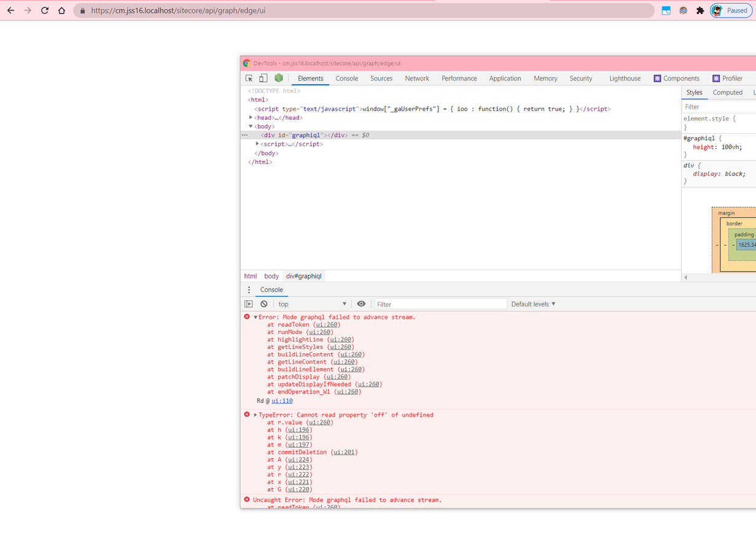Screen dimensions: 756x551
Task: Open the ui:201 link at commitDeletion
Action: [x=344, y=452]
